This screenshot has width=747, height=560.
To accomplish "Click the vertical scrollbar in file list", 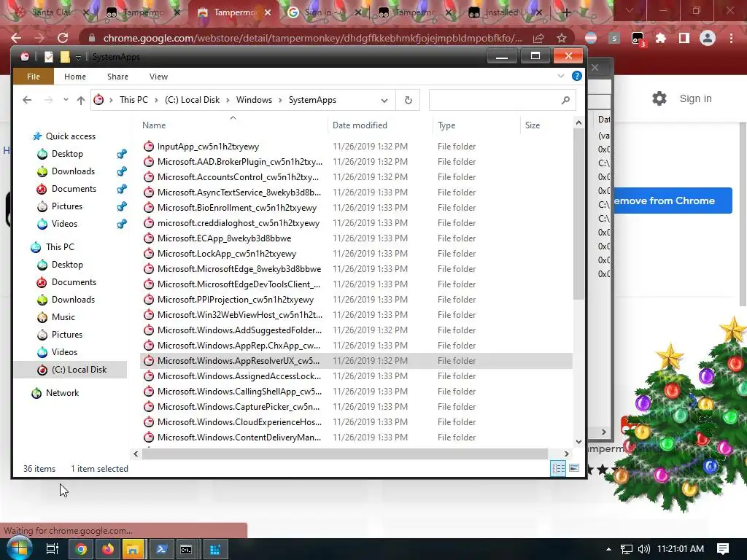I will point(578,214).
